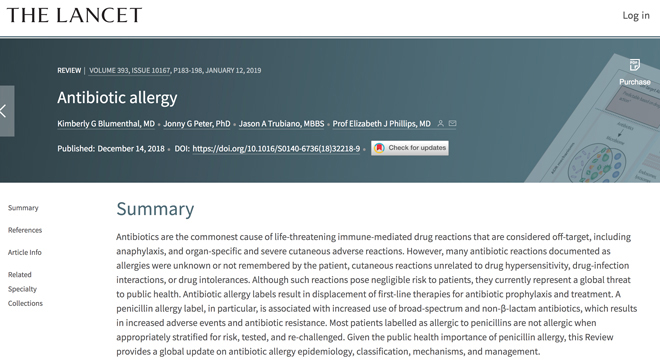The width and height of the screenshot is (660, 363).
Task: Open Volume 393, Issue 10167 link
Action: 130,70
